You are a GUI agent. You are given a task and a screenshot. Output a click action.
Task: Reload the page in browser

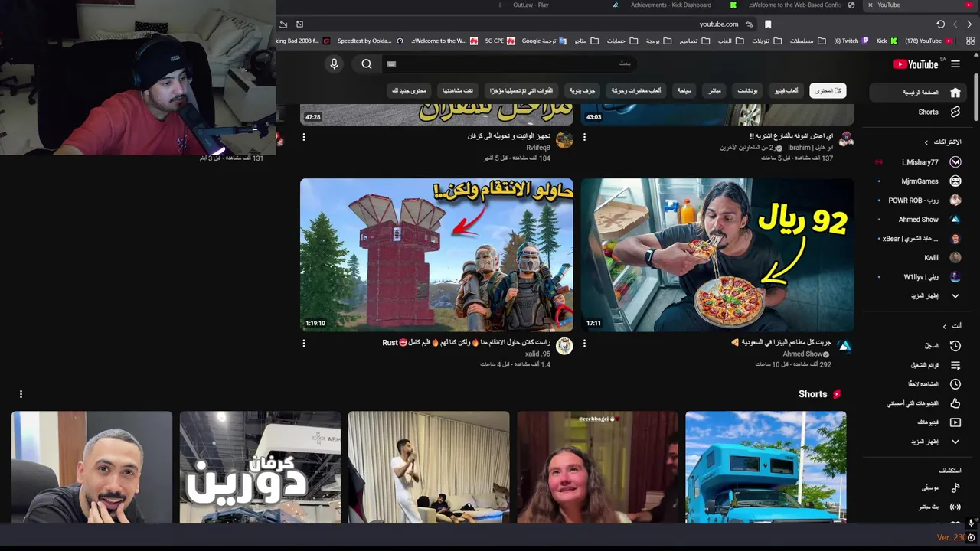(x=940, y=24)
